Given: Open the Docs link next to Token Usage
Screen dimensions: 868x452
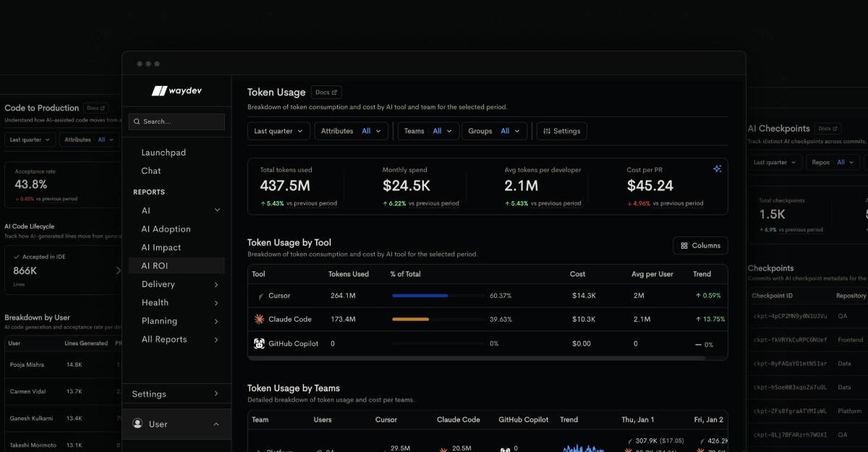Looking at the screenshot, I should pos(326,92).
